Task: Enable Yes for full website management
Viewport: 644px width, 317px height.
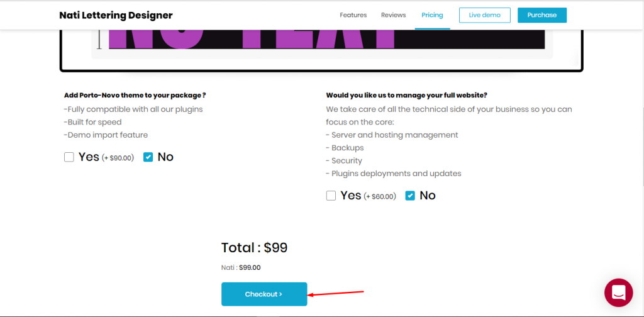Action: [331, 196]
